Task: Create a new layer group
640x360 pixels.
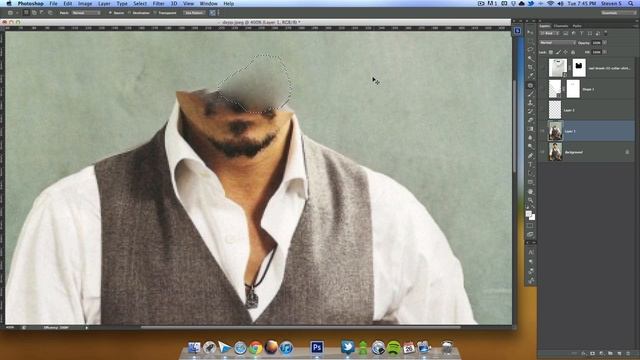Action: click(610, 353)
